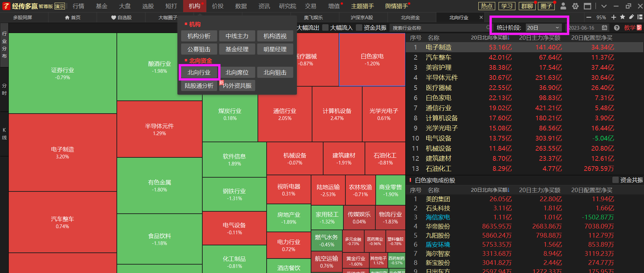This screenshot has width=644, height=273.
Task: Sort by 20日北向净买额 in 成份股 table
Action: (490, 190)
